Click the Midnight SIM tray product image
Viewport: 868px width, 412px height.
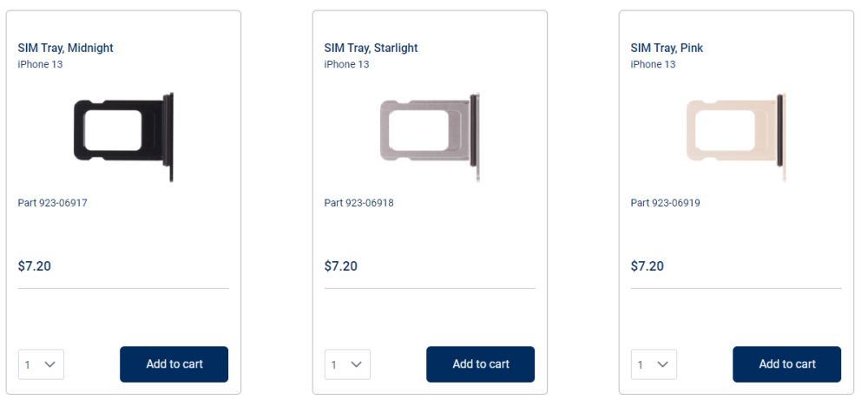click(x=124, y=137)
